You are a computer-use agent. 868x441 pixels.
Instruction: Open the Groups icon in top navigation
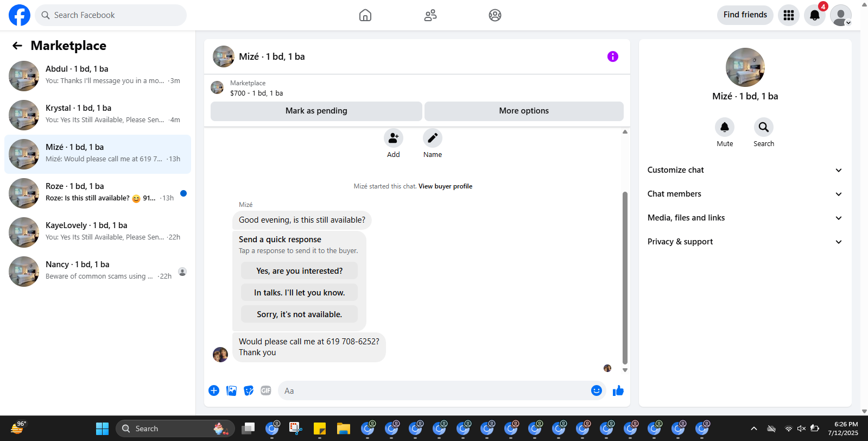tap(495, 15)
